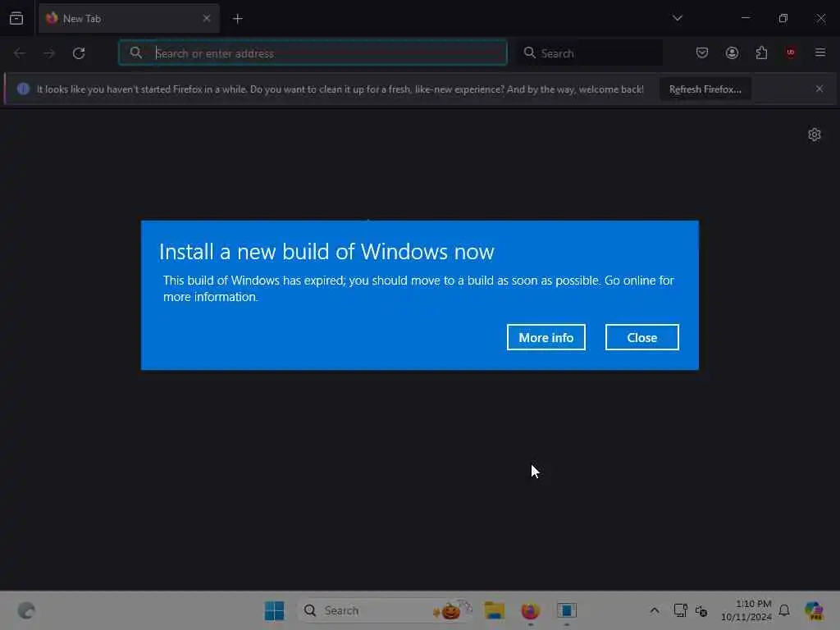The height and width of the screenshot is (630, 840).
Task: Go back one page arrow
Action: click(20, 53)
